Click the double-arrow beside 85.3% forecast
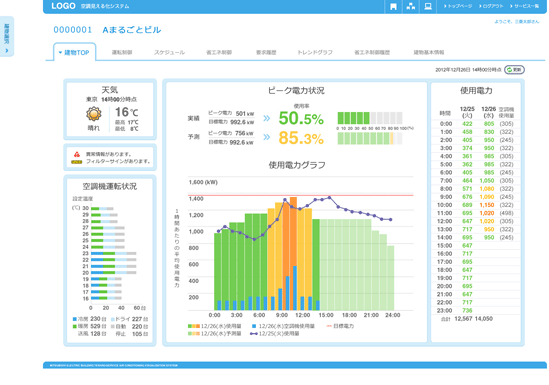The image size is (549, 385). [266, 136]
